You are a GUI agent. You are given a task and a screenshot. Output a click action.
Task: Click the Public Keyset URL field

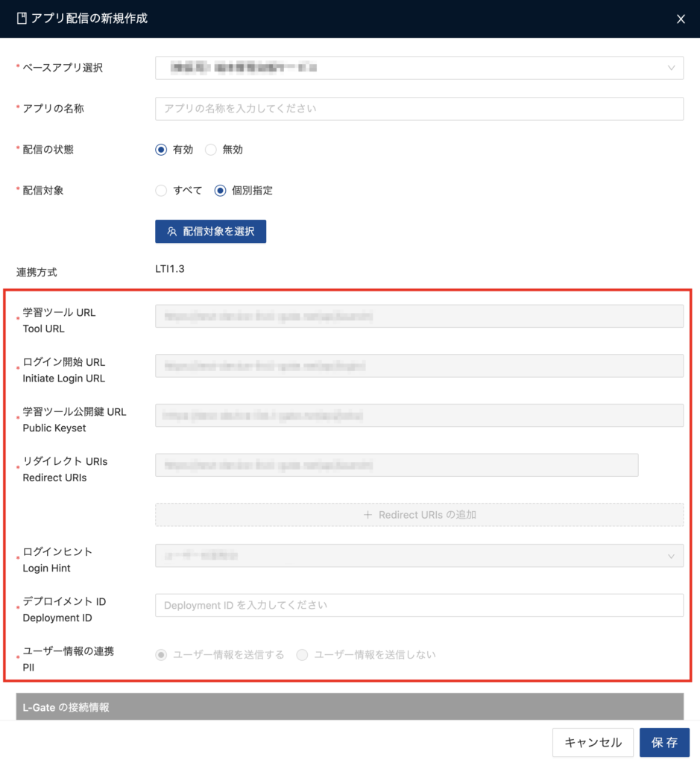(419, 416)
